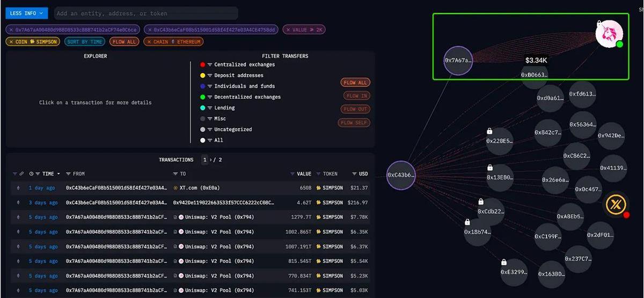Select graph node 0x56364

point(582,125)
